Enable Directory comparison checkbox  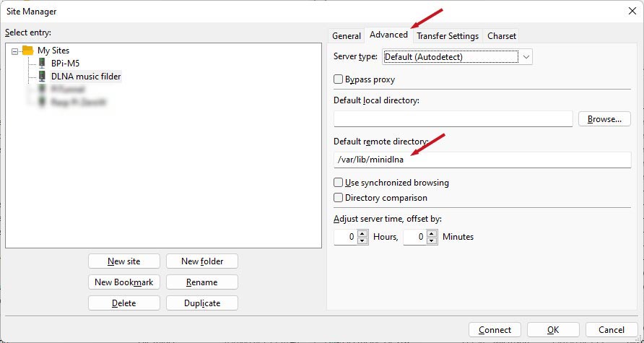click(338, 198)
